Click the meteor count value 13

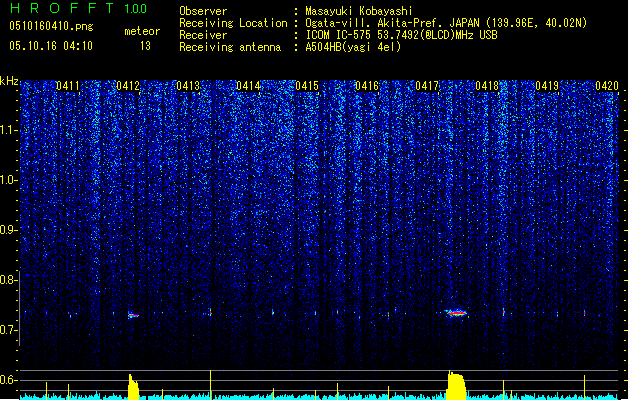point(145,46)
